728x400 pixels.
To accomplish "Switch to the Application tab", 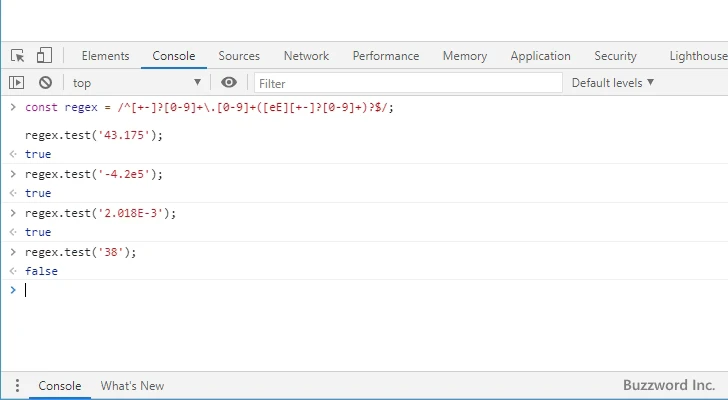I will (540, 56).
